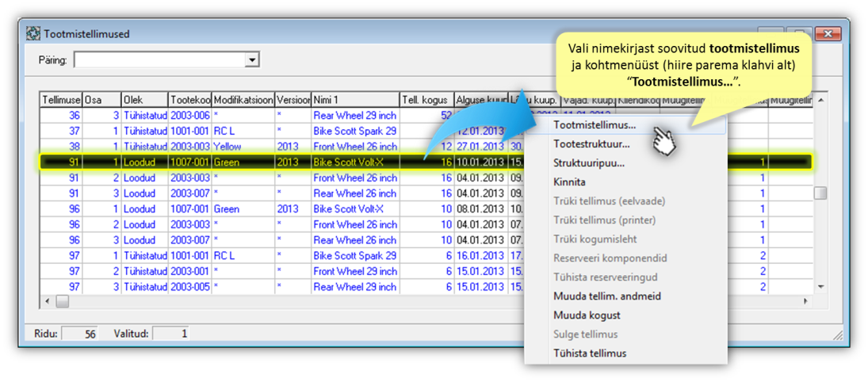
Task: Select order 38 Front Wheel 26 inch cell
Action: [x=355, y=147]
